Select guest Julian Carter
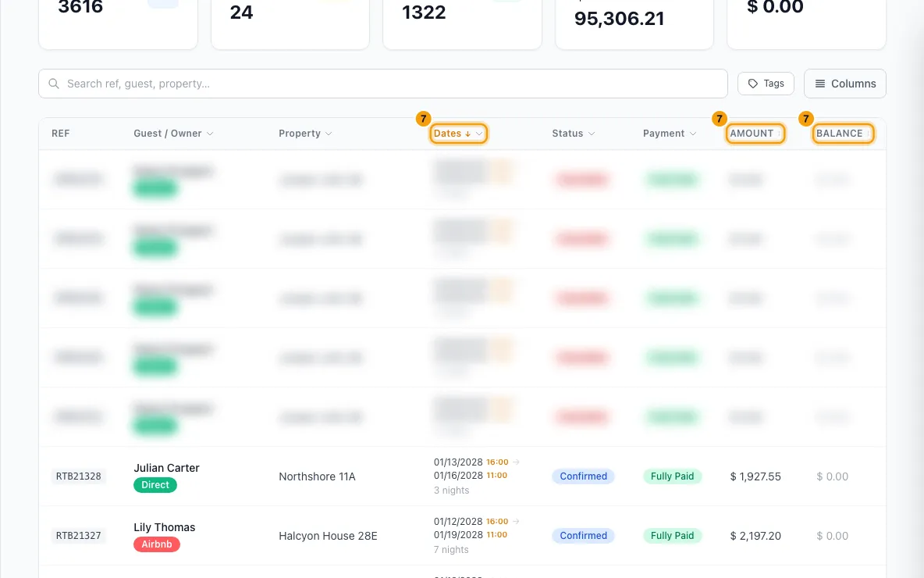The width and height of the screenshot is (924, 578). pos(166,468)
